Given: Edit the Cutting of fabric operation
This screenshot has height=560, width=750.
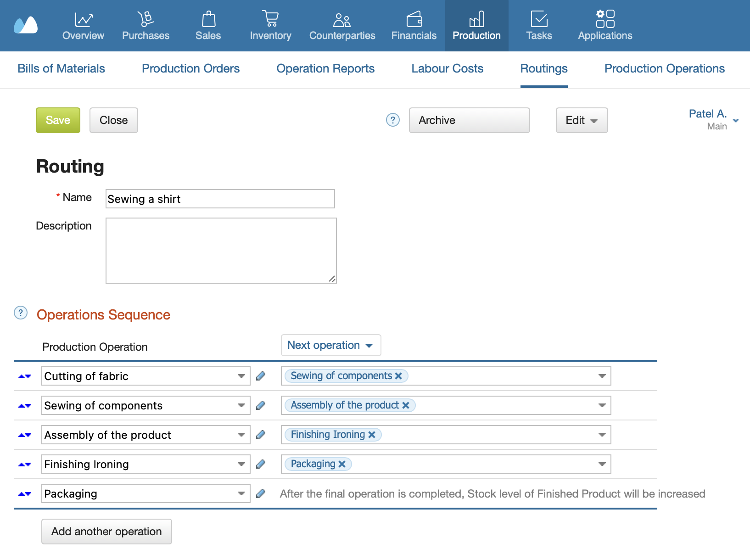Looking at the screenshot, I should (261, 376).
